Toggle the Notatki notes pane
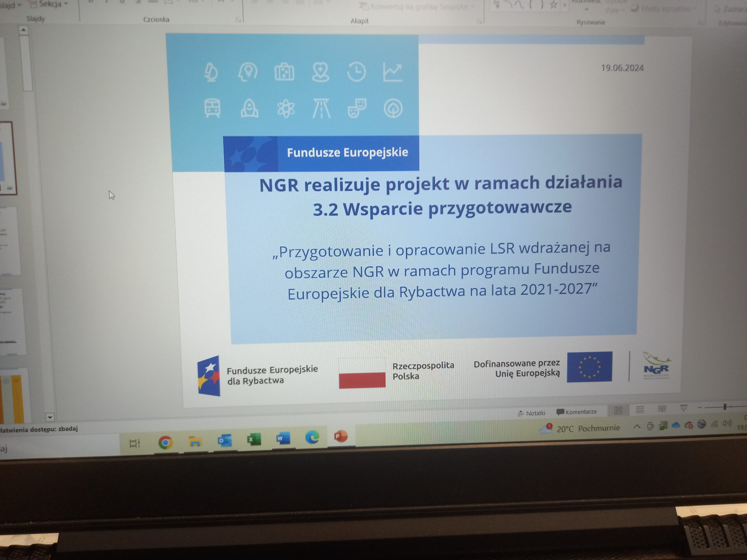The image size is (747, 560). click(532, 413)
